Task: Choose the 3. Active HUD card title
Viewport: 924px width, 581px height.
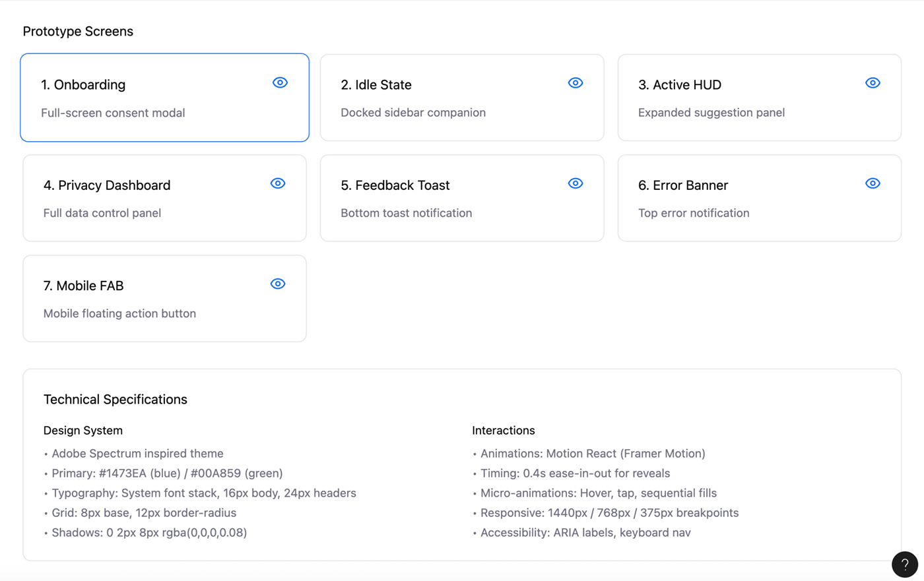Action: [679, 85]
